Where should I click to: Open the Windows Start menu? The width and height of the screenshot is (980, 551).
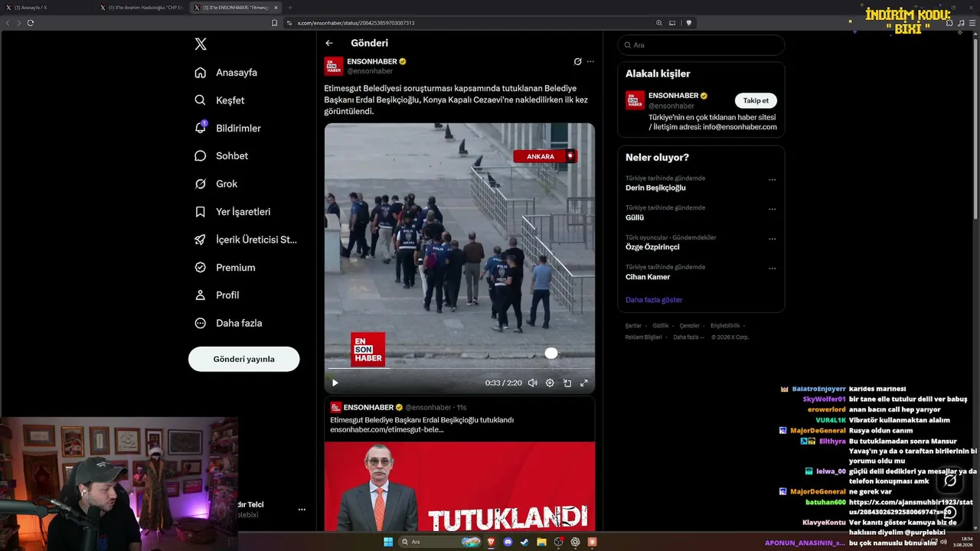388,542
